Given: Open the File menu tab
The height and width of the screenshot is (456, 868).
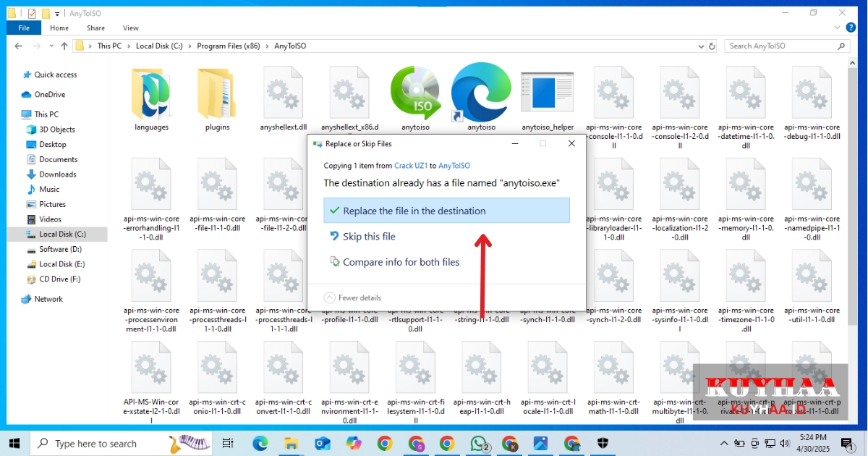Looking at the screenshot, I should click(24, 28).
